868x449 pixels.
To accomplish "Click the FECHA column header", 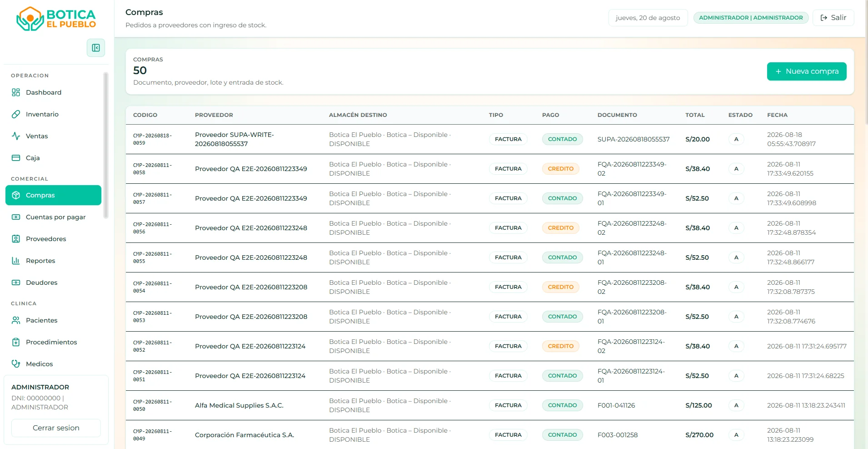I will coord(777,115).
